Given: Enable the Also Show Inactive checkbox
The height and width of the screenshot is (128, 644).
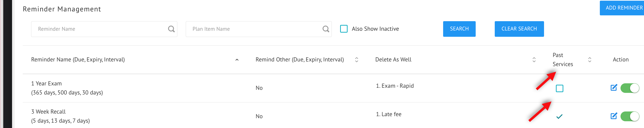Looking at the screenshot, I should point(344,29).
